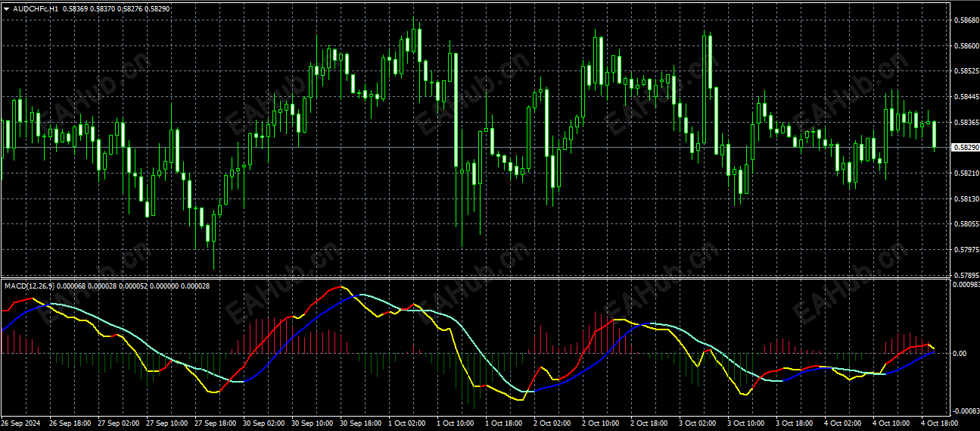Click the 2 Oct 10:00 time label

[600, 423]
